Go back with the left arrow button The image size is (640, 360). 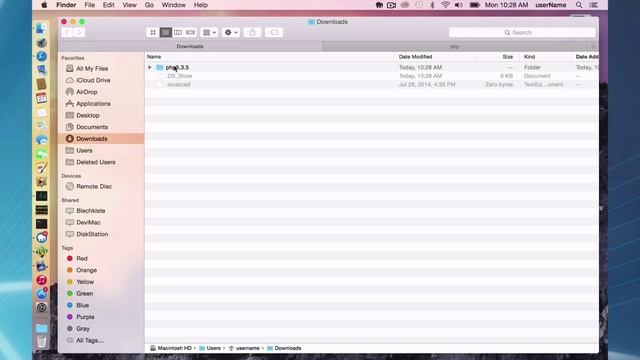[x=67, y=32]
